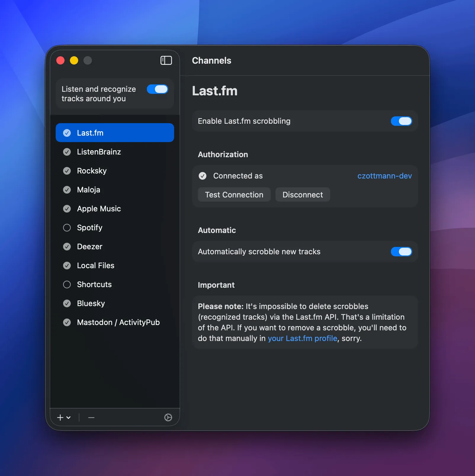Disable Listen and recognize tracks toggle
475x476 pixels.
point(158,89)
